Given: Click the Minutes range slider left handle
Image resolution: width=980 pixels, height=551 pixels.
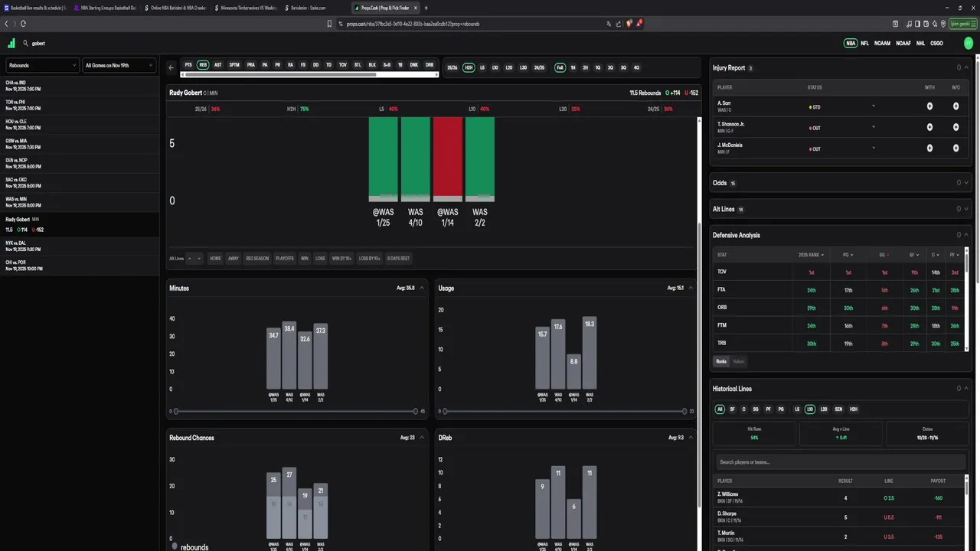Looking at the screenshot, I should coord(176,411).
